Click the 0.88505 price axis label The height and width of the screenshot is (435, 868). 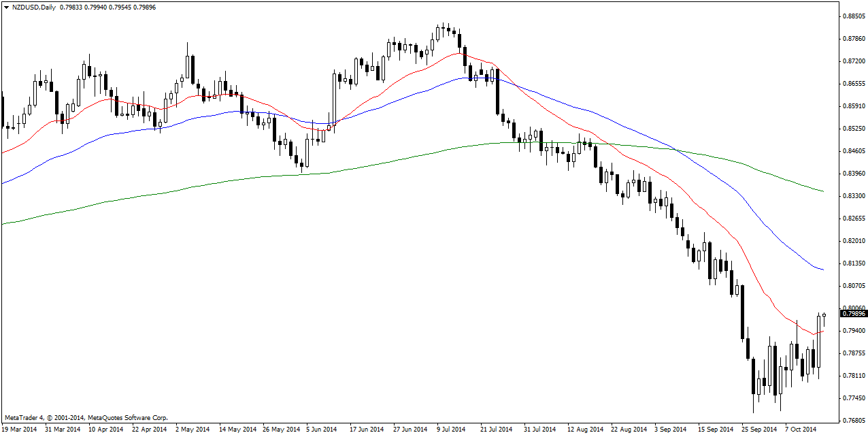coord(853,16)
